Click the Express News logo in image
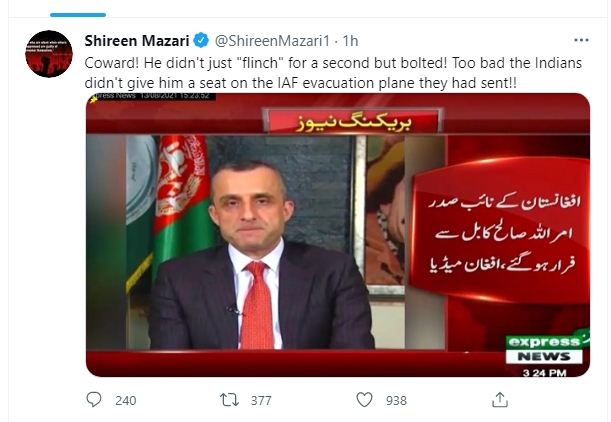This screenshot has height=422, width=611. [x=544, y=350]
